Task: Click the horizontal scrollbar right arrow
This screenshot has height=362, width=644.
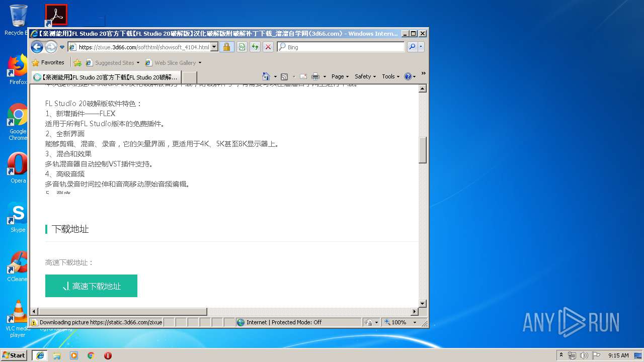Action: pos(415,312)
